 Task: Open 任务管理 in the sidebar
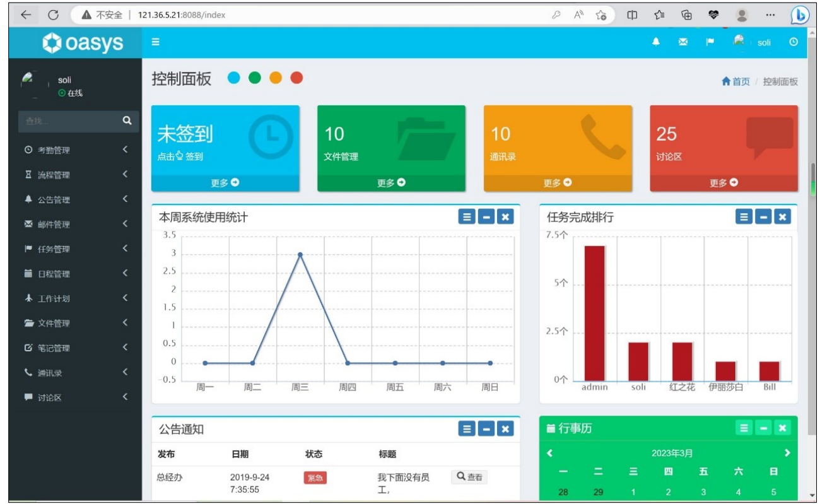coord(76,249)
